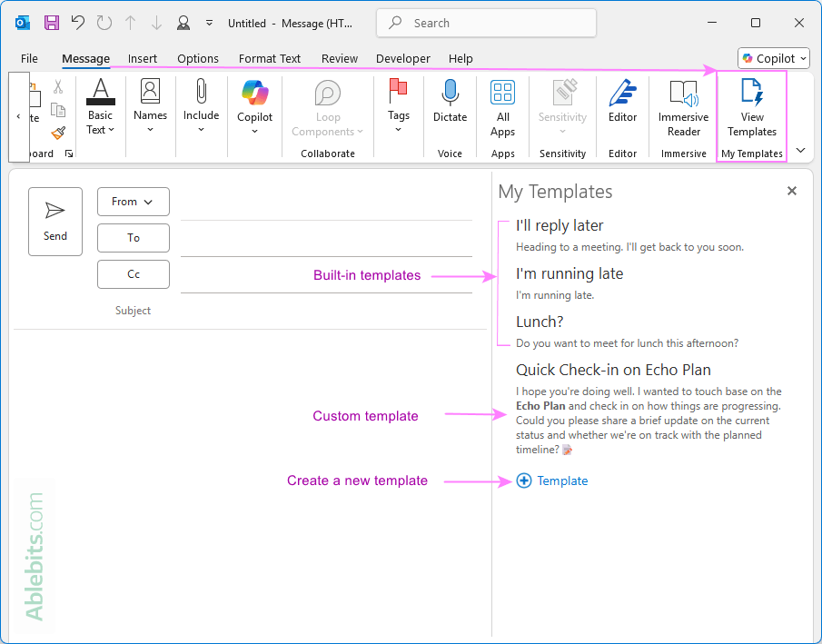This screenshot has width=822, height=644.
Task: Click in the To recipient field
Action: [x=326, y=239]
